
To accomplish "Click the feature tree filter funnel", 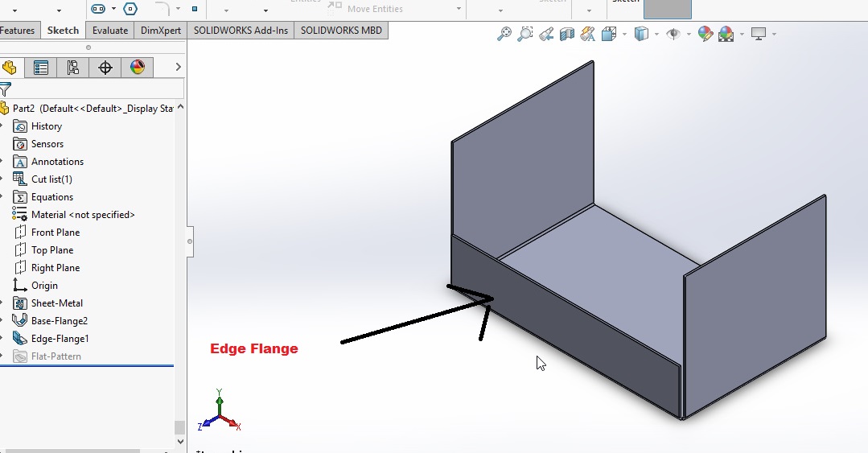I will (5, 89).
